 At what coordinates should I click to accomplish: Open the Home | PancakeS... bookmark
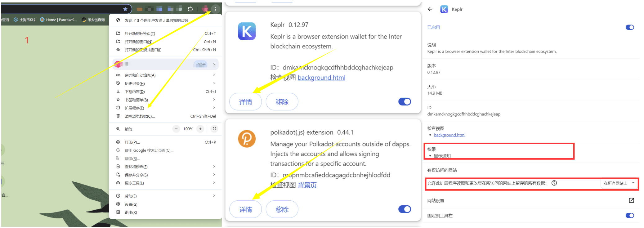click(x=59, y=20)
